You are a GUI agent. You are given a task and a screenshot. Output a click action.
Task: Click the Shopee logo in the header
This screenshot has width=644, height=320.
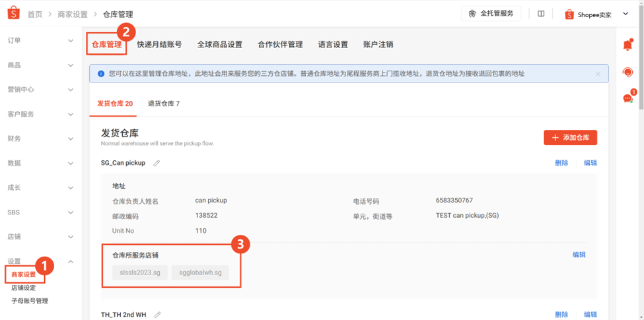pyautogui.click(x=13, y=14)
